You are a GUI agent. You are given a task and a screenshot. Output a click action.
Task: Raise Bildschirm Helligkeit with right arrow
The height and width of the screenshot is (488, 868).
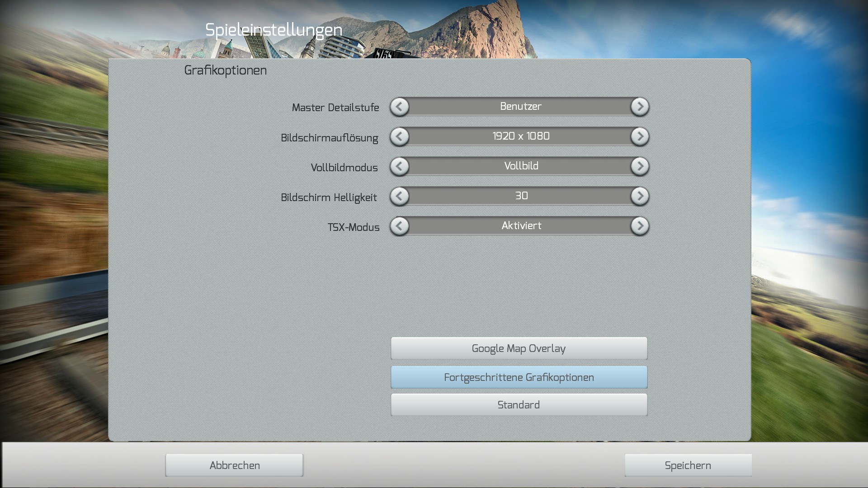coord(640,197)
